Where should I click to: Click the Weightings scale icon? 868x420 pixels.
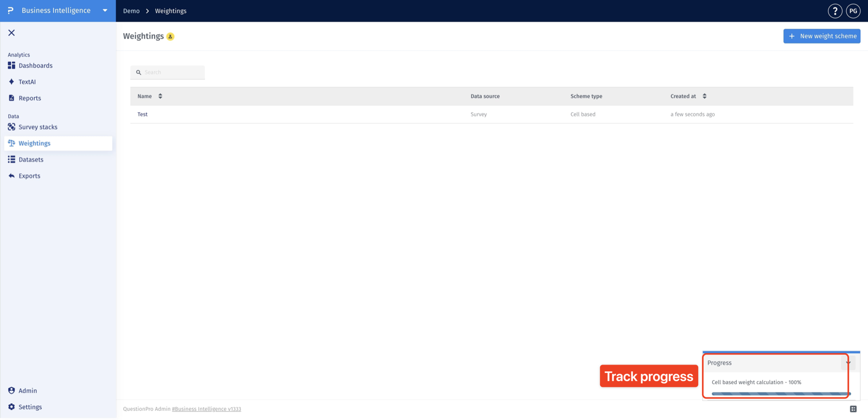point(11,143)
